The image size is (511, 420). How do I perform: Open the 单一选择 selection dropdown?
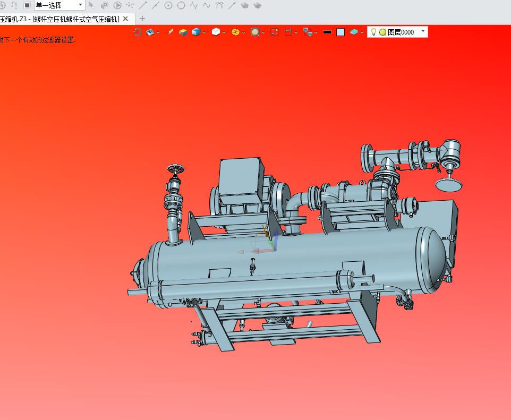59,5
